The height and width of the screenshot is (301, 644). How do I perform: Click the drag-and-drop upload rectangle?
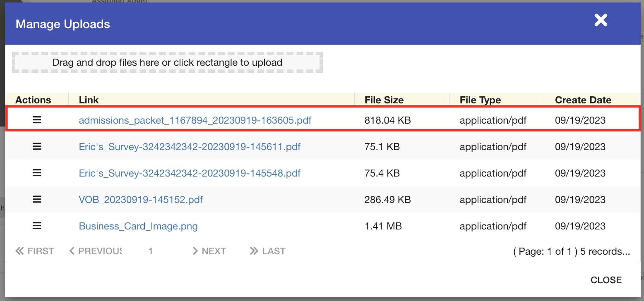pyautogui.click(x=167, y=62)
